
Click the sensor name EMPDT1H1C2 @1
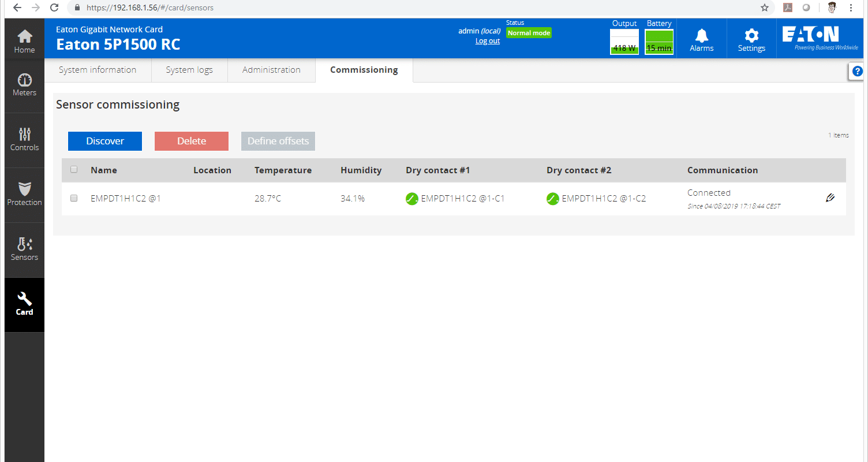click(126, 199)
